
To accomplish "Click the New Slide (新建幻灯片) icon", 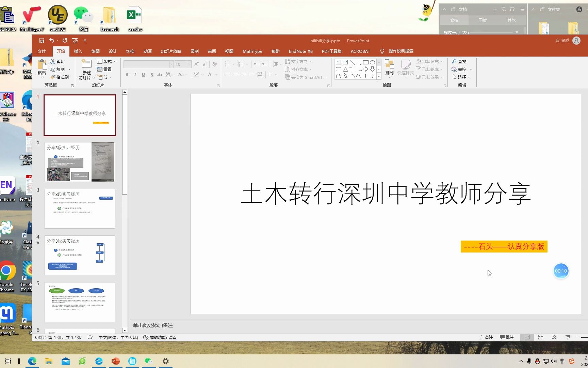I will pos(86,64).
